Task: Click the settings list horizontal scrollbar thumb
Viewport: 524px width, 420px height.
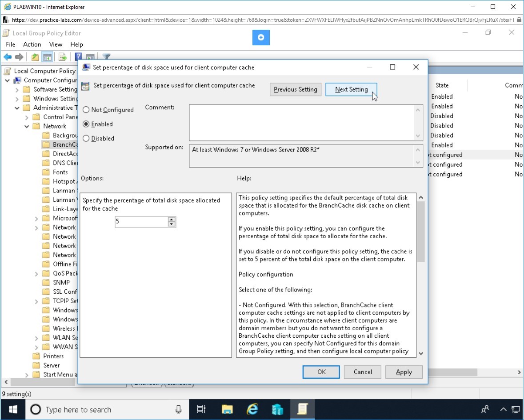Action: click(452, 372)
